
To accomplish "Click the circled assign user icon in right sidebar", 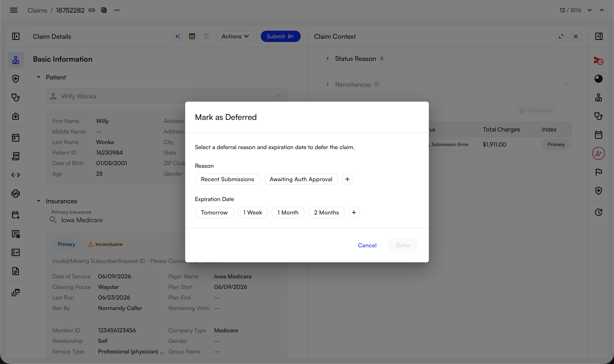I will click(598, 154).
